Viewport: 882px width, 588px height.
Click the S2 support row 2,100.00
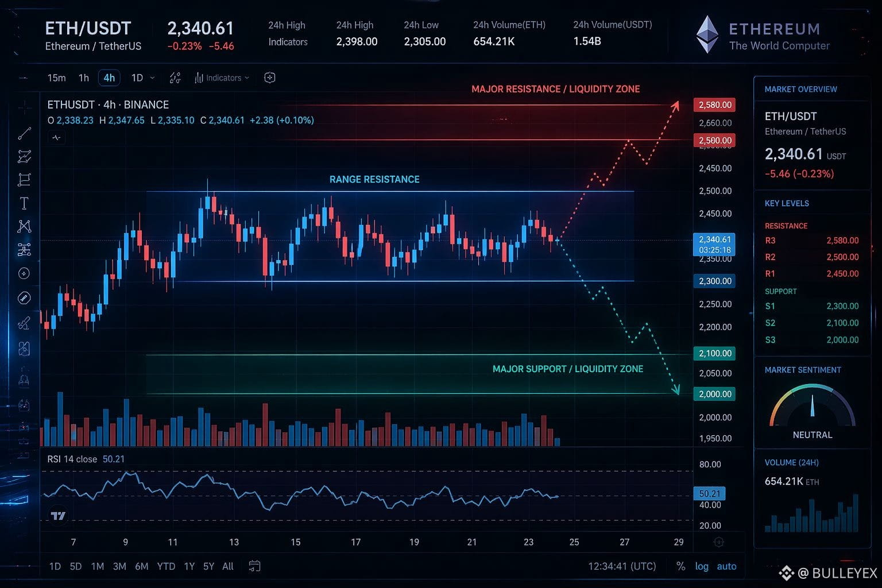point(812,323)
